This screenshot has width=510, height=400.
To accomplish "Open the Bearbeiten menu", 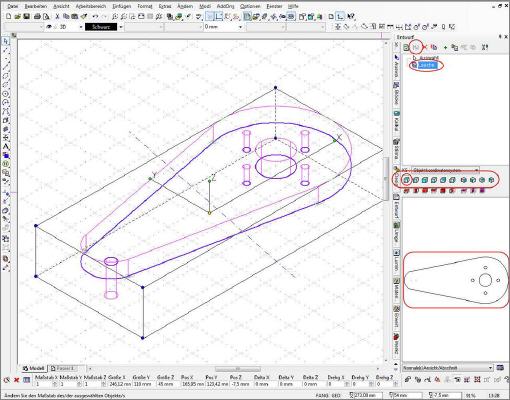I will pyautogui.click(x=36, y=6).
